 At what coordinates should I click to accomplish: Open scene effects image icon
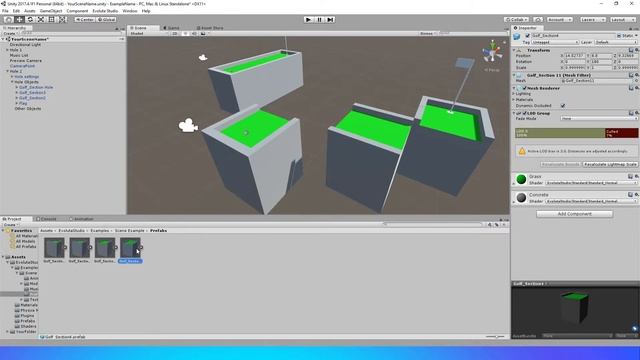point(203,33)
